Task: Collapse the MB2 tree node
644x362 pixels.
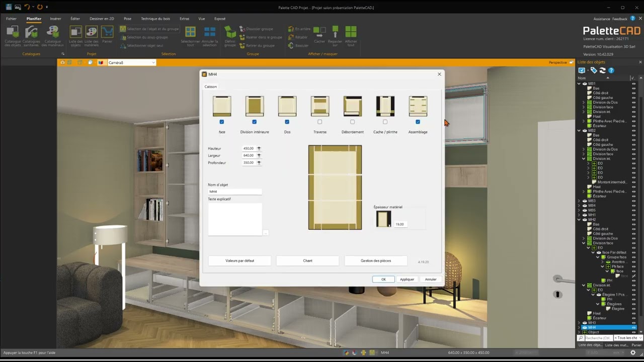Action: tap(579, 131)
